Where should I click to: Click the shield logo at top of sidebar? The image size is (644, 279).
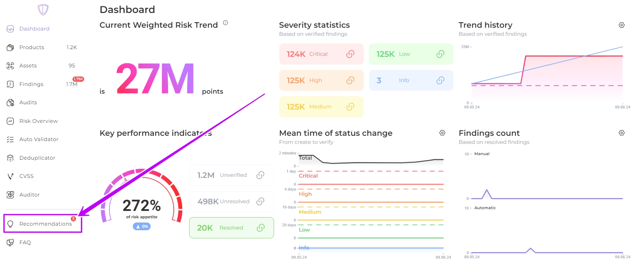tap(43, 9)
